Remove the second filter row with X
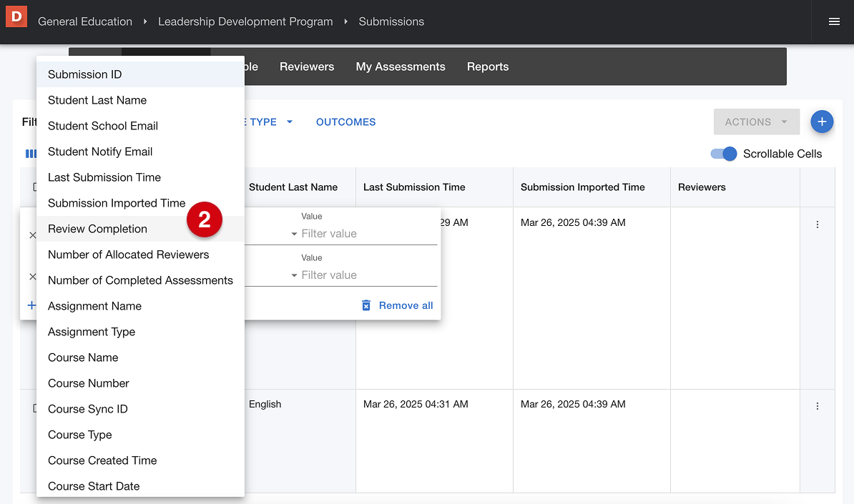Image resolution: width=854 pixels, height=504 pixels. [x=32, y=277]
